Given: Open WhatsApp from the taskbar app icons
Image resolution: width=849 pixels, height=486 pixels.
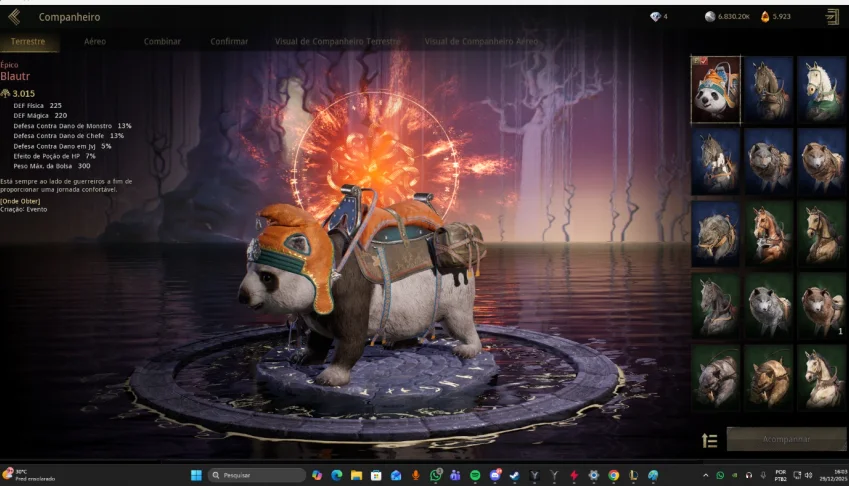Looking at the screenshot, I should 435,475.
